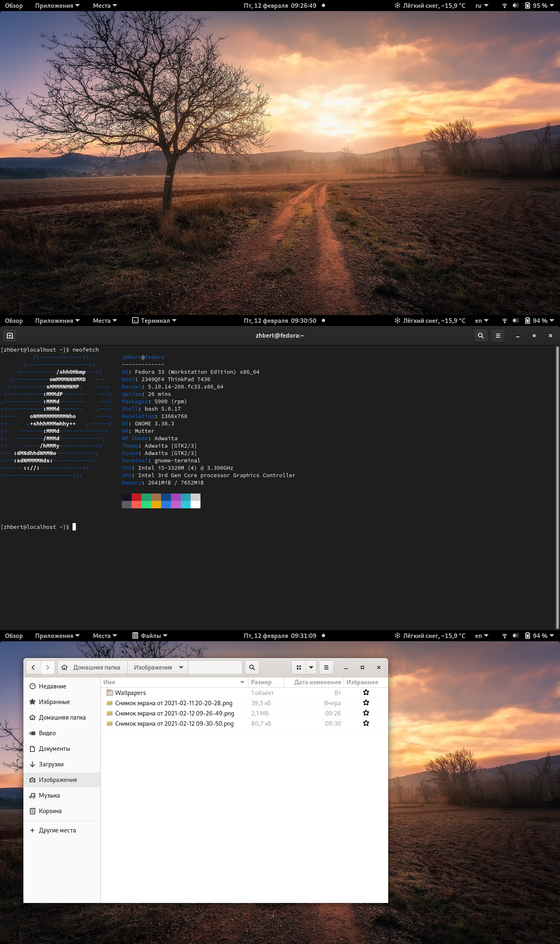Screen dimensions: 560x944
Task: Open Видео in the Files sidebar
Action: pyautogui.click(x=62, y=733)
